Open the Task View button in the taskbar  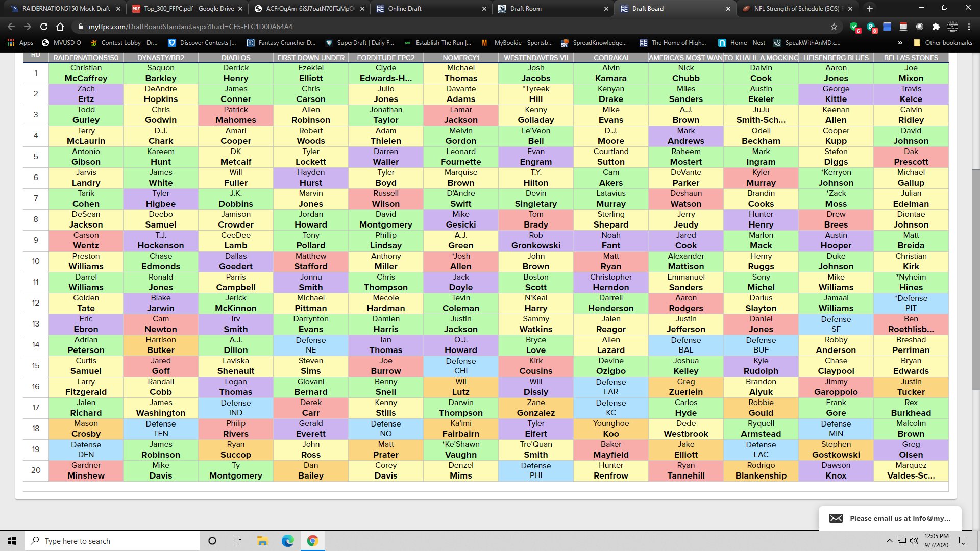[236, 541]
